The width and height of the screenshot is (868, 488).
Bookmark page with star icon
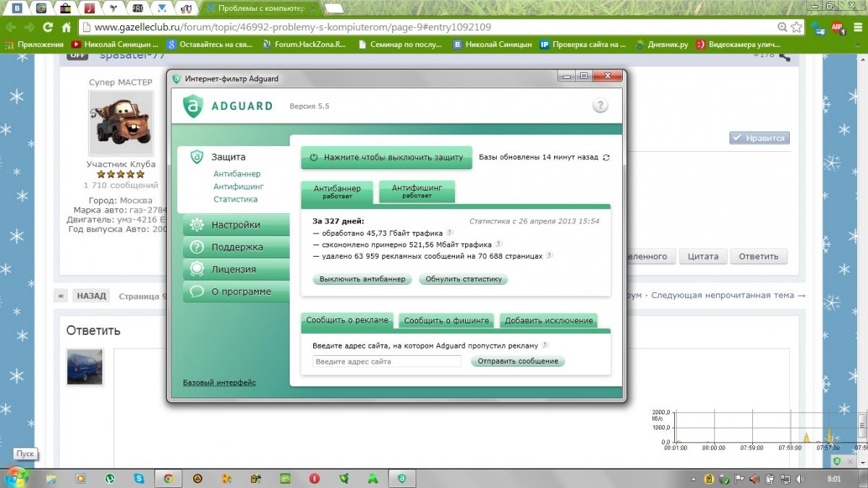796,27
